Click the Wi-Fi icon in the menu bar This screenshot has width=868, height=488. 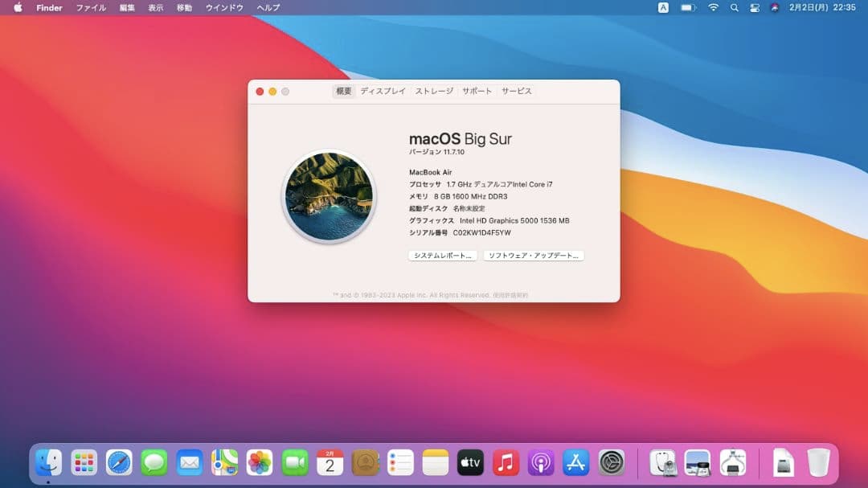click(x=713, y=8)
